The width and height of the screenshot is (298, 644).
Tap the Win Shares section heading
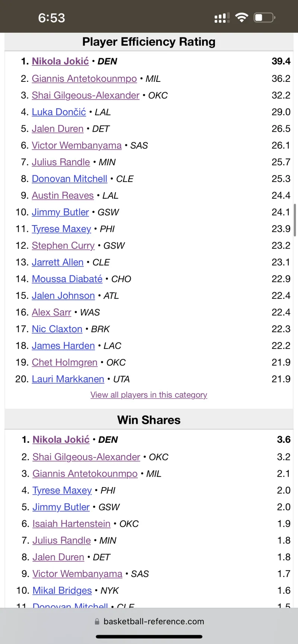[149, 420]
